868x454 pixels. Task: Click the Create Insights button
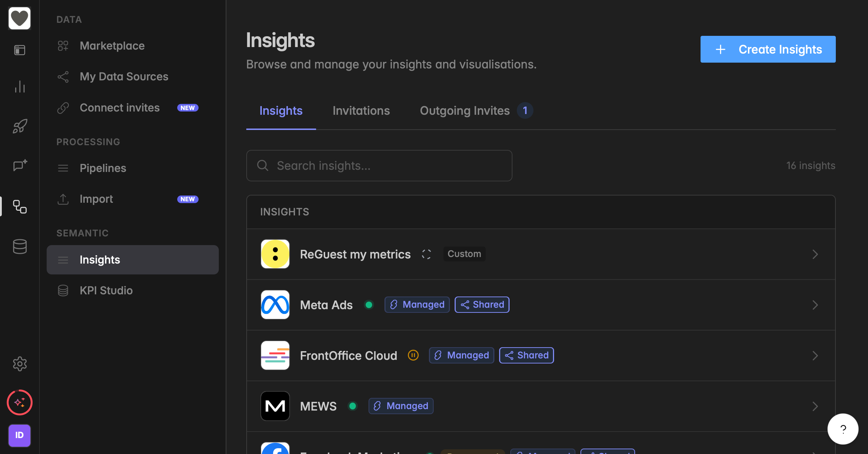coord(768,49)
